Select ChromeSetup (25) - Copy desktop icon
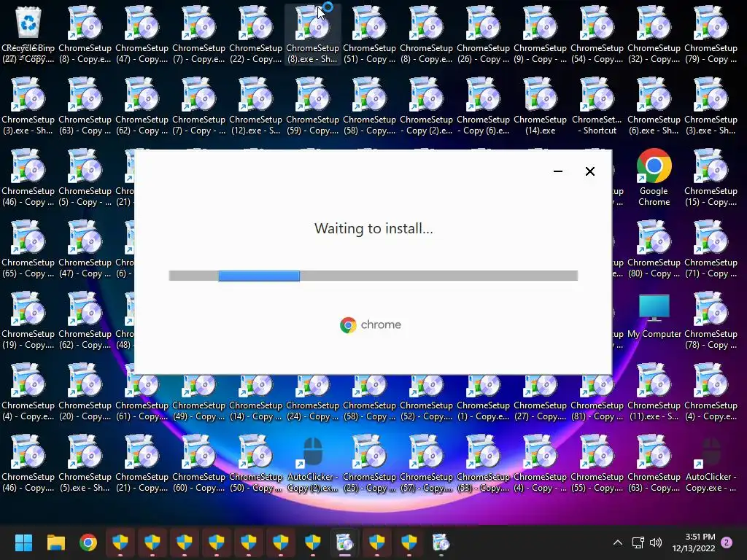Screen dimensions: 747x560 pyautogui.click(x=369, y=463)
